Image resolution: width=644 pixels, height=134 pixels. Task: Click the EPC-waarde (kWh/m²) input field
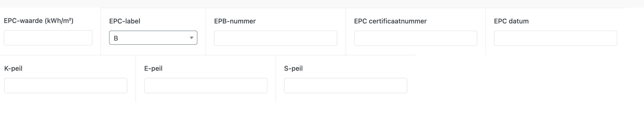48,38
